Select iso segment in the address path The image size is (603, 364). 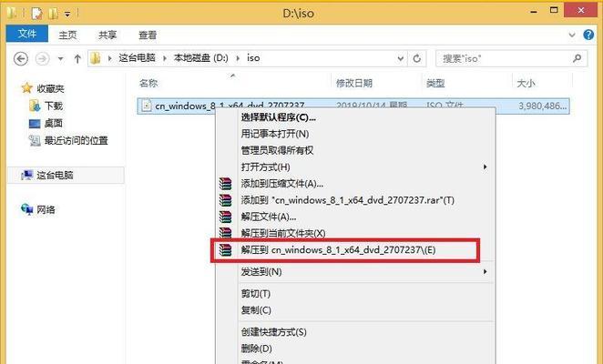point(253,58)
